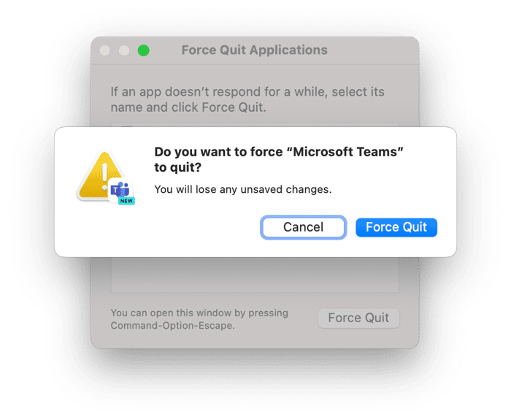Click the "You can open this window" hint
511x420 pixels.
click(199, 313)
